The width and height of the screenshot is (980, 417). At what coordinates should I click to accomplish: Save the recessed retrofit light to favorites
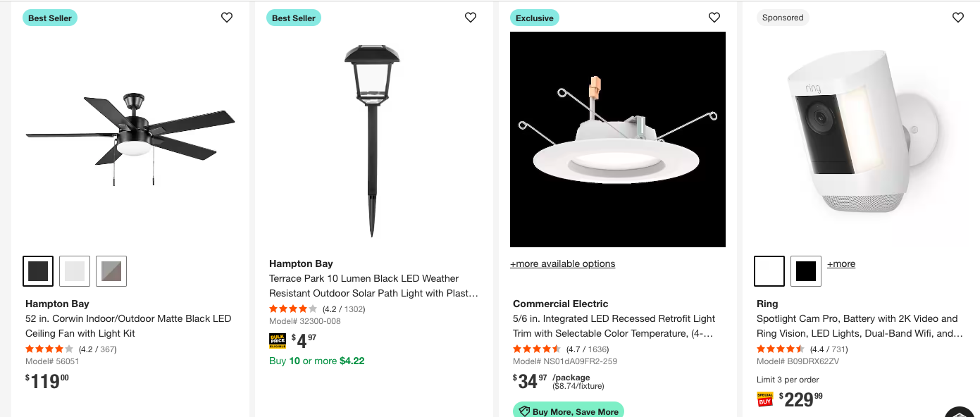[714, 18]
